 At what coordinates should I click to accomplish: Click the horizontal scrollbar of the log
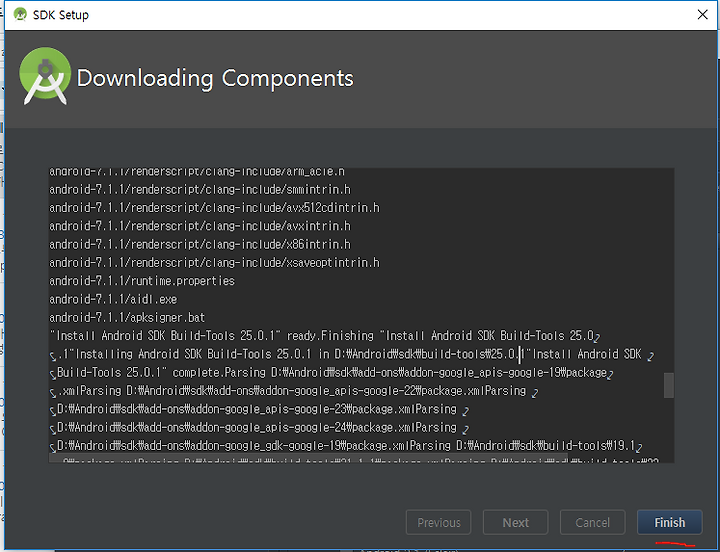309,458
